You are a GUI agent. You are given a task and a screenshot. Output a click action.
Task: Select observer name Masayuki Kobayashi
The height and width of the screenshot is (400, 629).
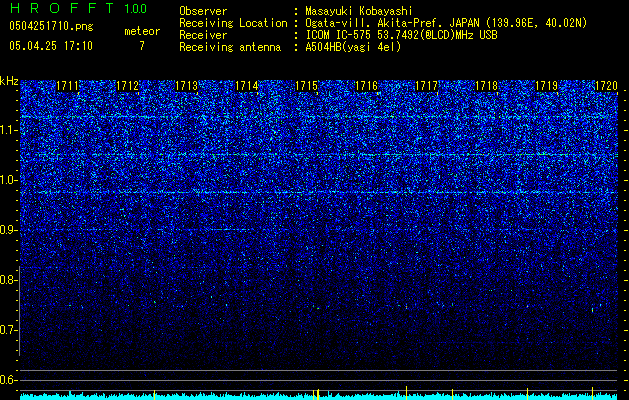click(x=359, y=11)
